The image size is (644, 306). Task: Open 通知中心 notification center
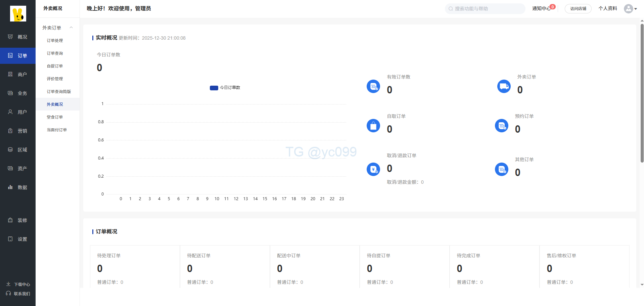541,9
